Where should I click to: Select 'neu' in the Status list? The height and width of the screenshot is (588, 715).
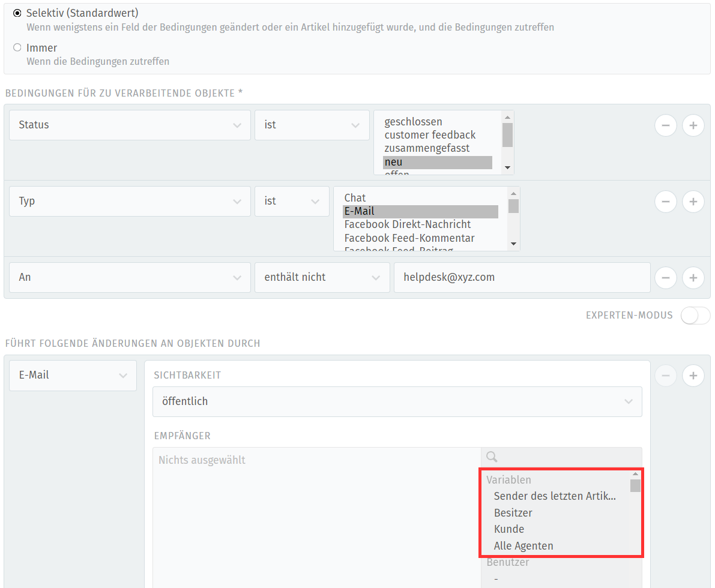coord(437,162)
